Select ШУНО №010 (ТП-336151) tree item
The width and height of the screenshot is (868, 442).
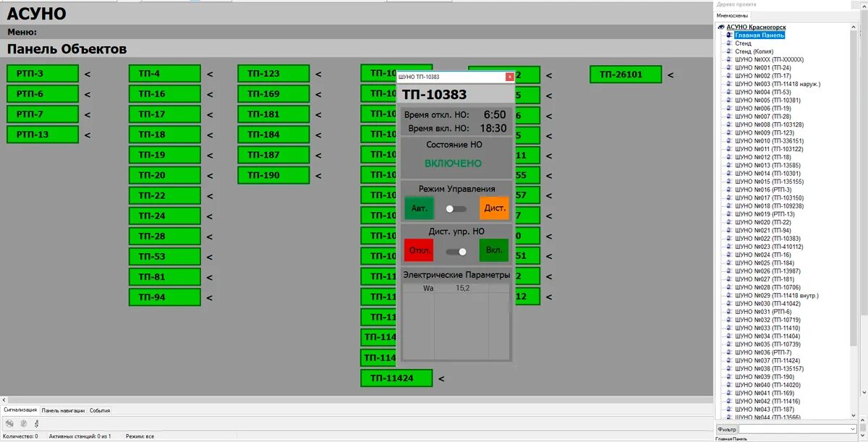click(x=769, y=140)
